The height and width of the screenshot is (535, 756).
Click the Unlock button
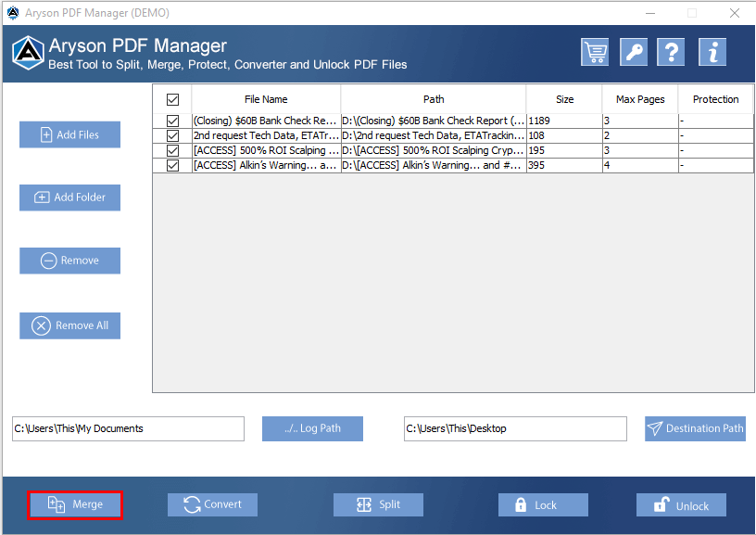pos(681,504)
